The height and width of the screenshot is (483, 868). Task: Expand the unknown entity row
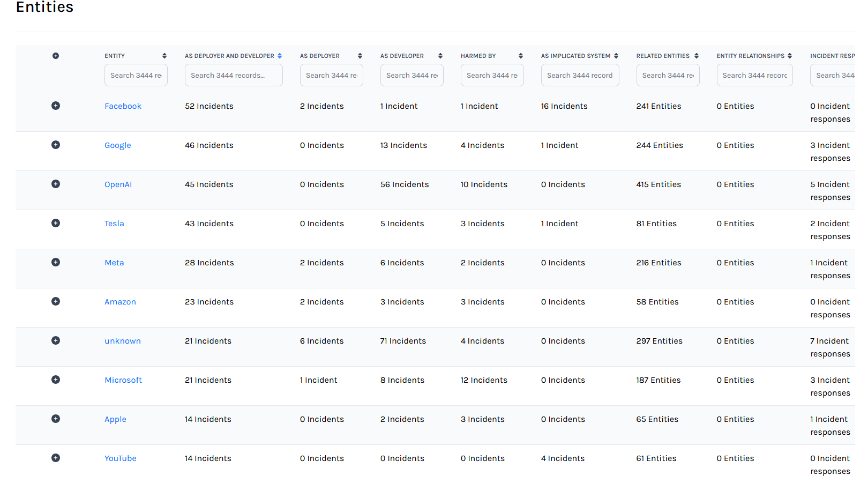[x=56, y=340]
